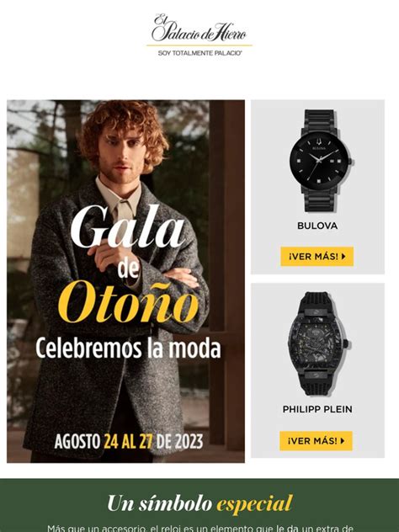This screenshot has height=532, width=399.
Task: Click the "AGOSTO 24 AL 27 DE 2023" date
Action: (x=129, y=441)
